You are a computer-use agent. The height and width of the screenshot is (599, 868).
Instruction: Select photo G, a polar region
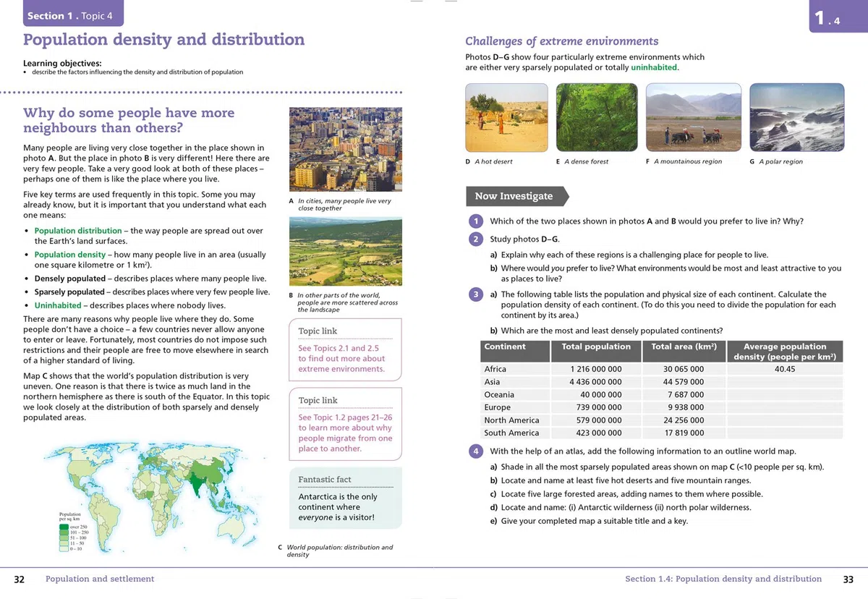tap(796, 117)
